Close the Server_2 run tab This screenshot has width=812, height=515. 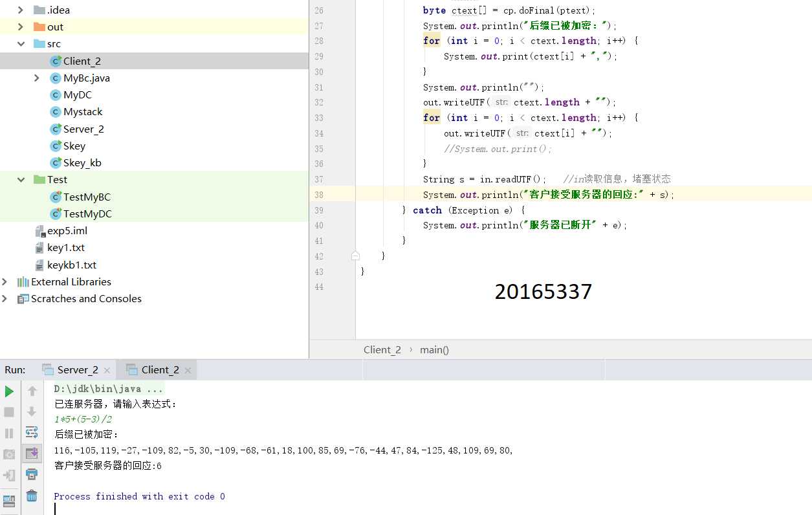[x=107, y=371]
